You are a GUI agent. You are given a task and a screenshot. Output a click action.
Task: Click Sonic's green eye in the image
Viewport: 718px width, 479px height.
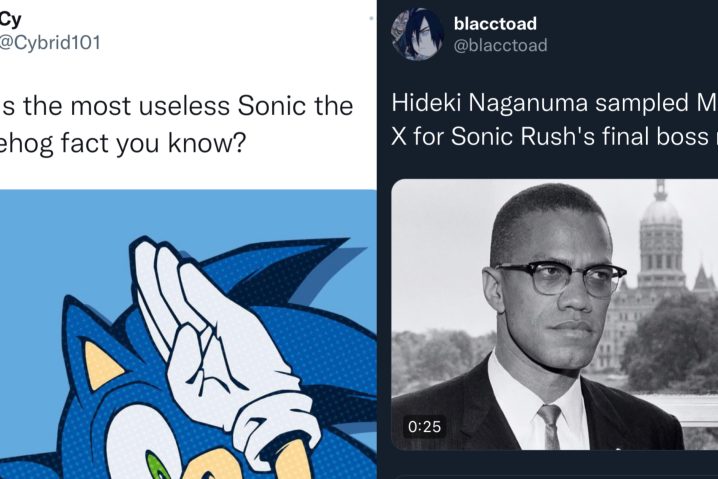[x=158, y=466]
